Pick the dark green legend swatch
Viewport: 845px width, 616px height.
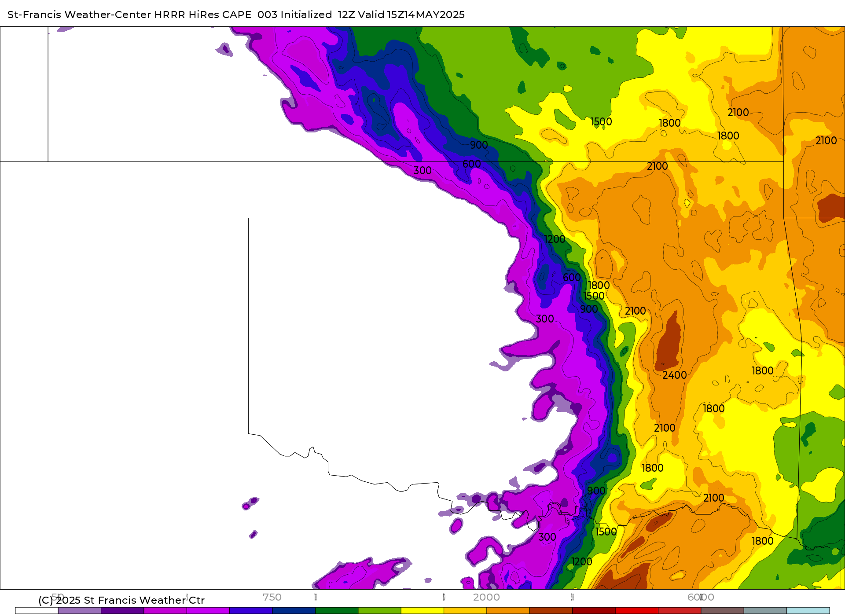point(337,610)
